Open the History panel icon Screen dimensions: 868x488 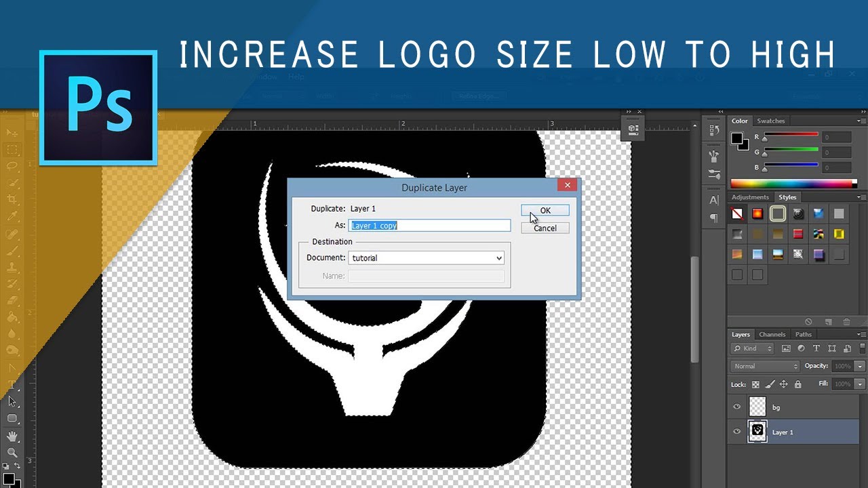point(714,131)
